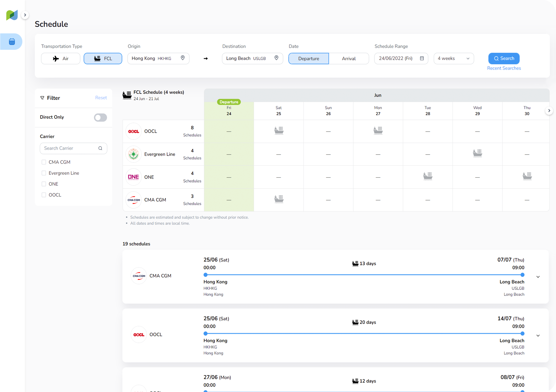Click the calendar icon in the sidebar
Screen dimensions: 556x392
coord(12,42)
